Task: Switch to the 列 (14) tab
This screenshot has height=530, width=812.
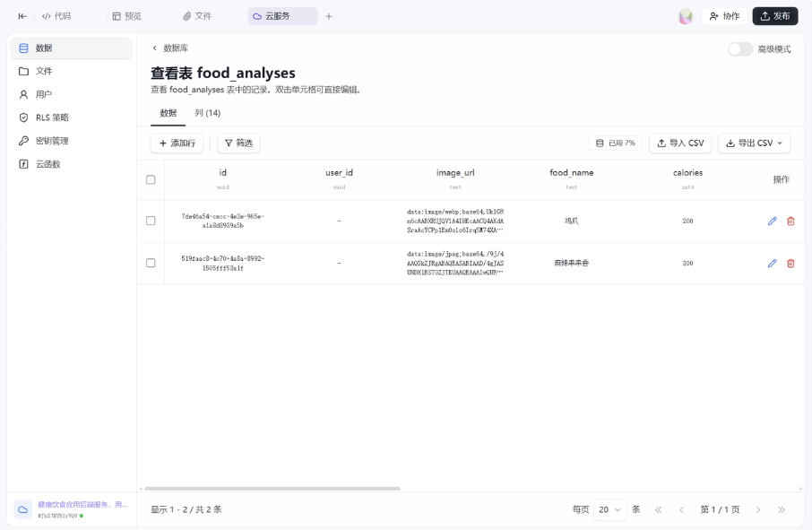Action: click(x=207, y=113)
